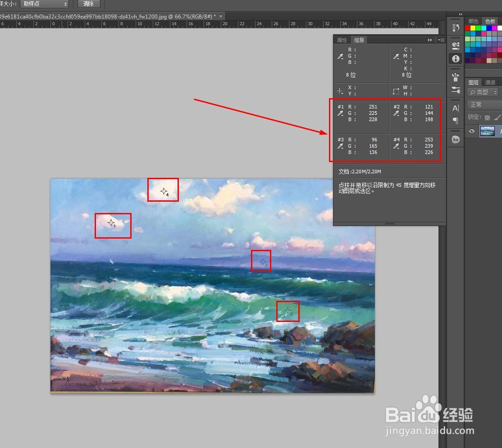Switch to the 通道 tab
The height and width of the screenshot is (448, 502).
[x=490, y=82]
